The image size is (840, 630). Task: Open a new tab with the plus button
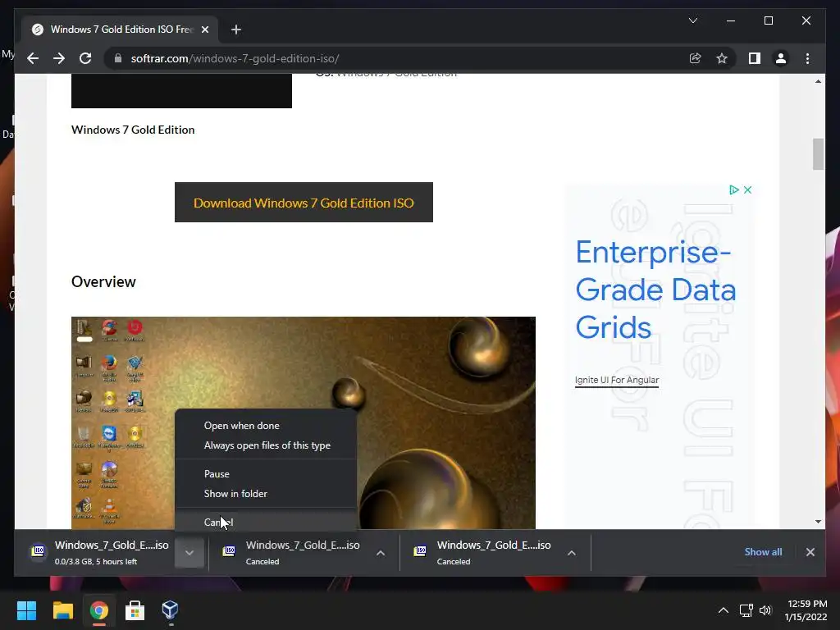coord(236,30)
